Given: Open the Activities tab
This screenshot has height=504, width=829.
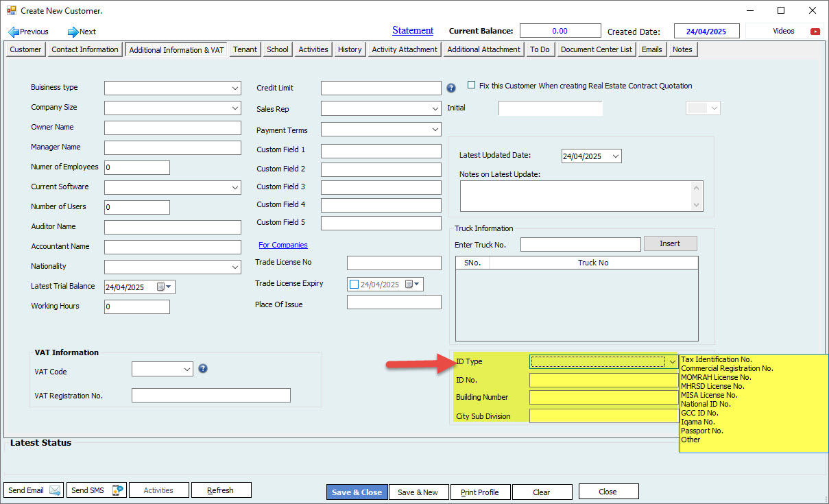Looking at the screenshot, I should pos(313,49).
